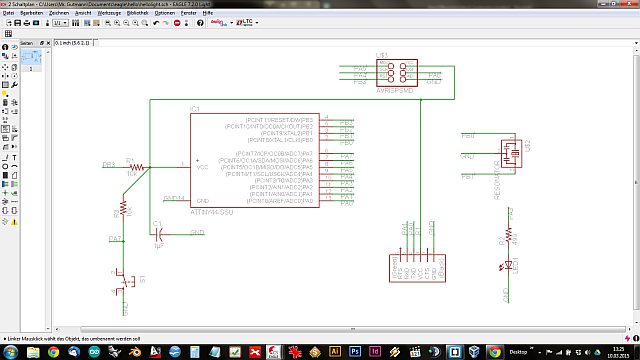Select the Rotate tool

[x=14, y=76]
